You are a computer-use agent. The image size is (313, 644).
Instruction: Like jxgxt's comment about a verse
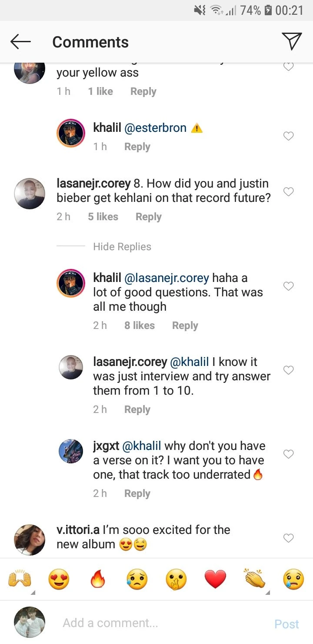[x=288, y=454]
